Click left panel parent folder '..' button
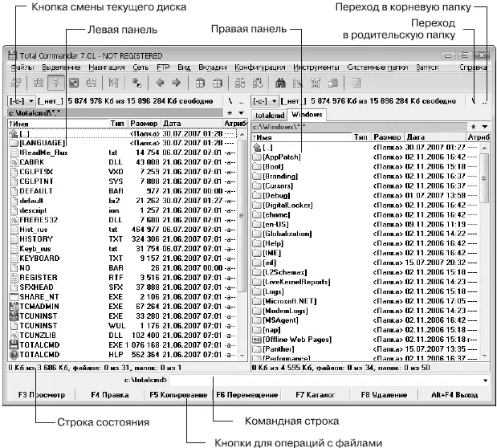The height and width of the screenshot is (448, 497). (241, 102)
